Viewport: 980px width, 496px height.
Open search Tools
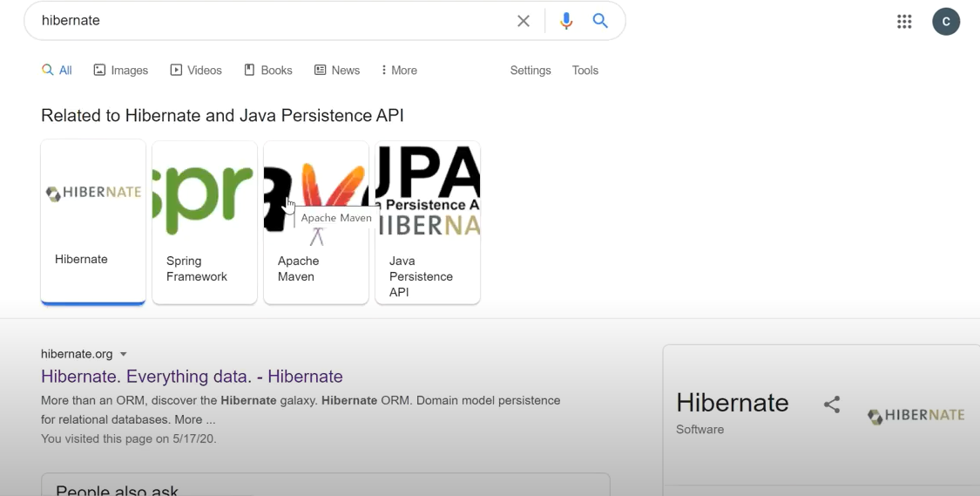[x=585, y=70]
